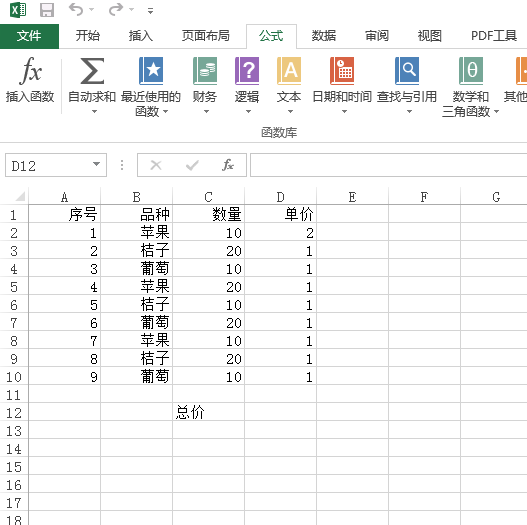Switch to the 审阅 tab
This screenshot has width=527, height=525.
point(377,36)
